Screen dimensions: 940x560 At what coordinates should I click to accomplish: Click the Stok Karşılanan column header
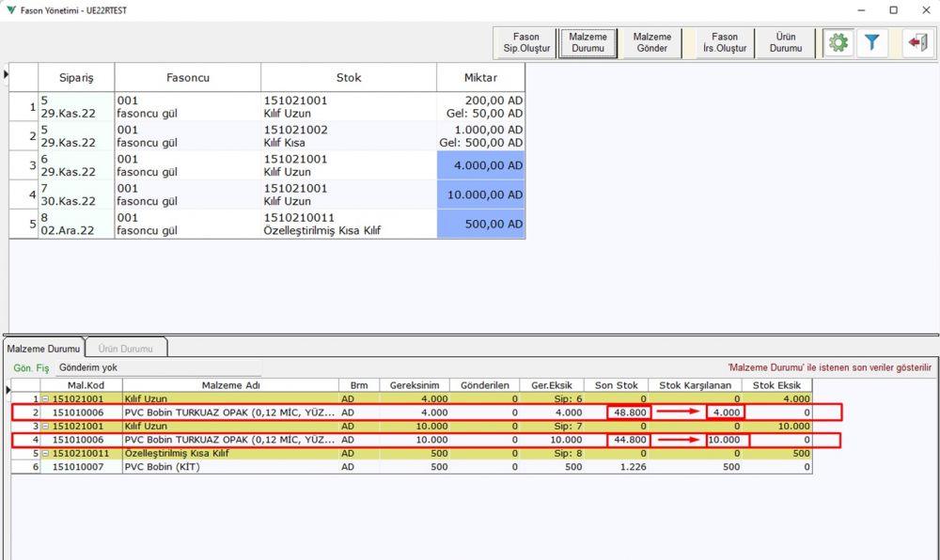(695, 385)
